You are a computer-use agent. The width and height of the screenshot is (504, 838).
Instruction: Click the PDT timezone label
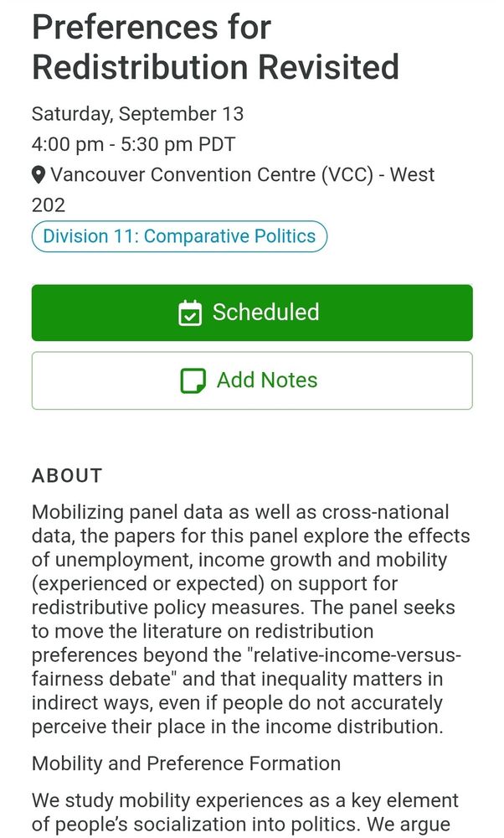[x=217, y=144]
